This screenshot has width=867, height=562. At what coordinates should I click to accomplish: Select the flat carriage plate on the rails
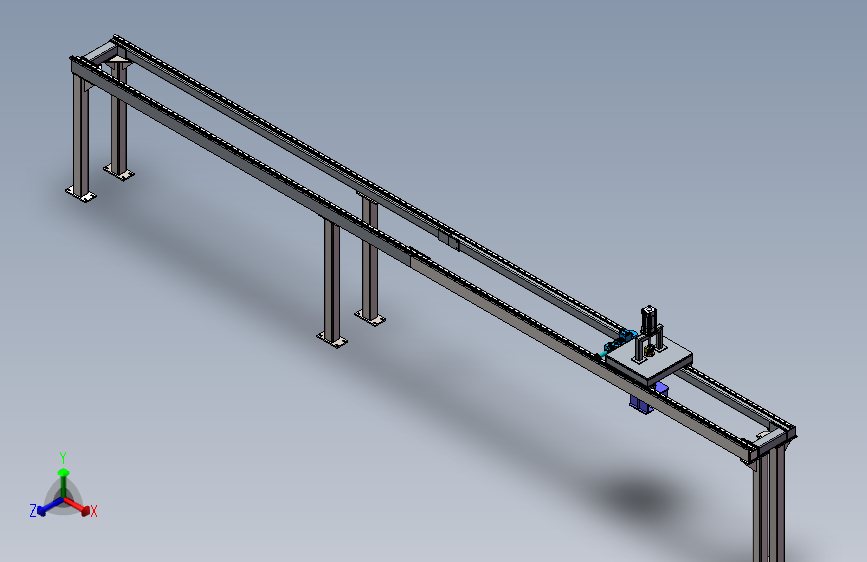click(x=649, y=361)
